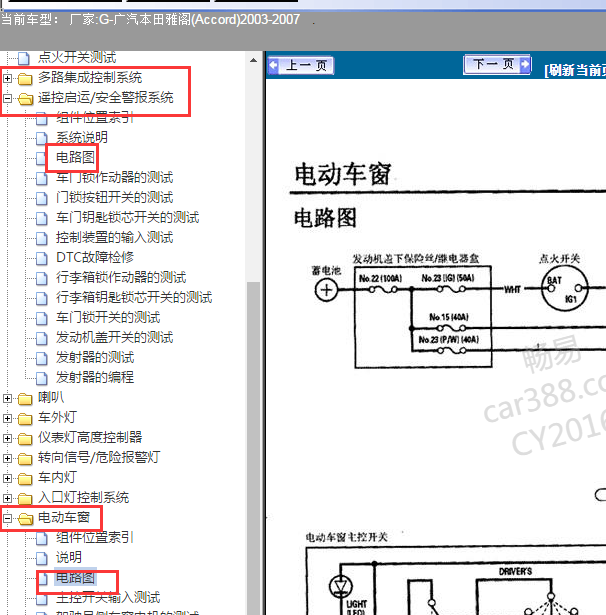Collapse the 遥控启运/安全警报系统 folder node
The height and width of the screenshot is (615, 606).
[7, 98]
